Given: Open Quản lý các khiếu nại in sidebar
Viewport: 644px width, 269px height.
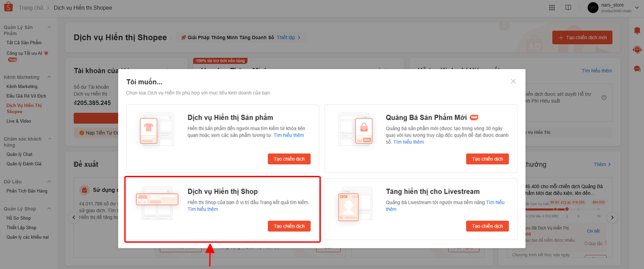Looking at the screenshot, I should (x=27, y=237).
